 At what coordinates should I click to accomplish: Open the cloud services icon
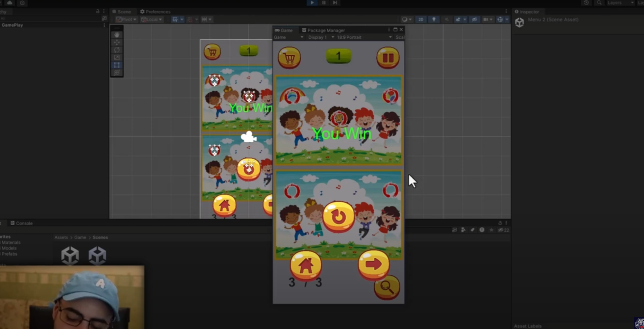tap(10, 3)
